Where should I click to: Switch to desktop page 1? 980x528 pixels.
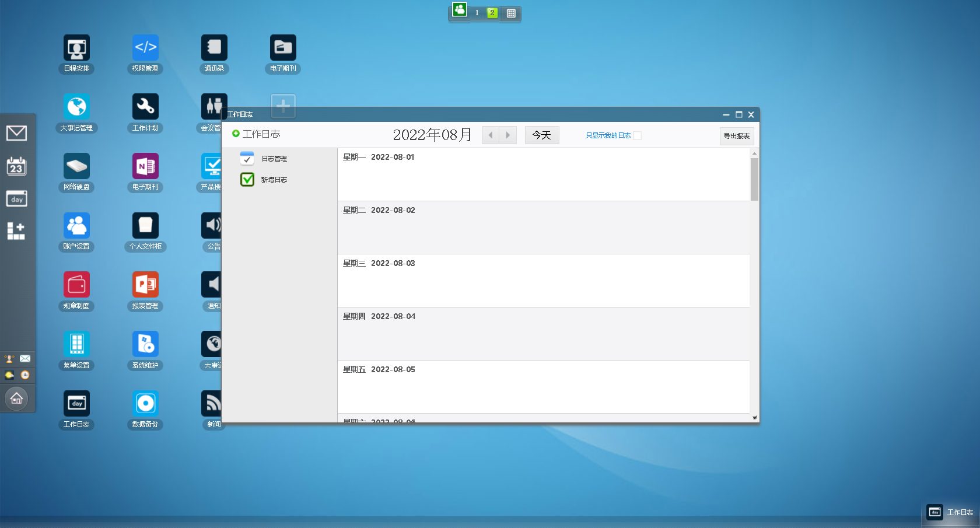(477, 13)
